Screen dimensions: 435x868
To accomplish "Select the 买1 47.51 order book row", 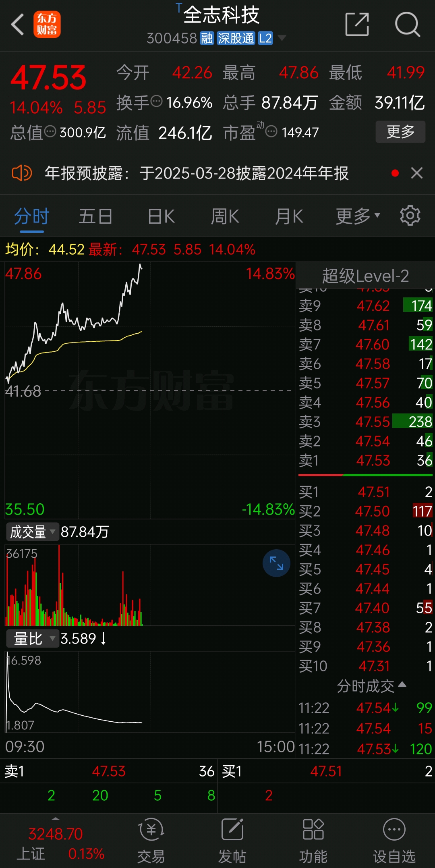I will click(x=365, y=492).
